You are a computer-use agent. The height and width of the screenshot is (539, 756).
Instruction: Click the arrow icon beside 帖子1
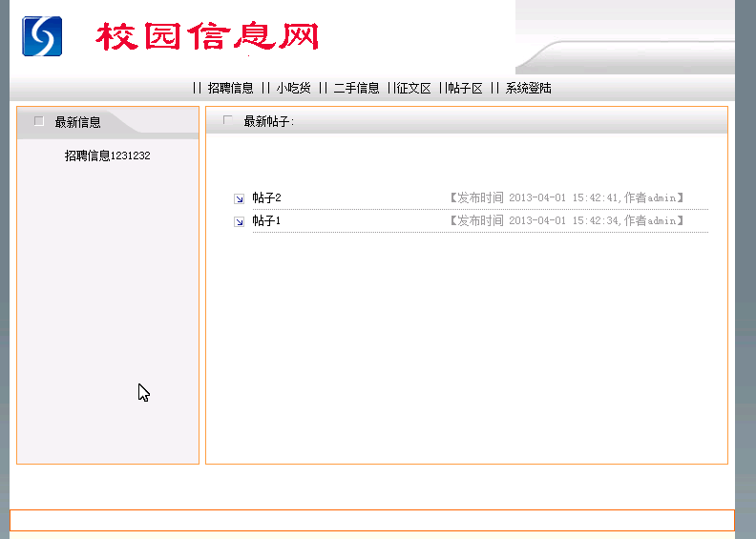click(240, 221)
